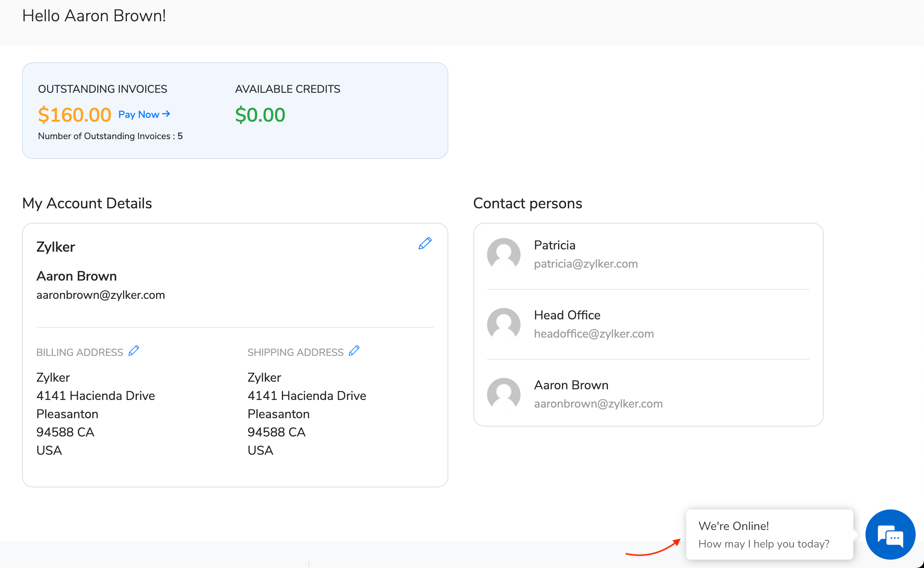
Task: Click the chat message icon inside the blue circle
Action: coord(890,535)
